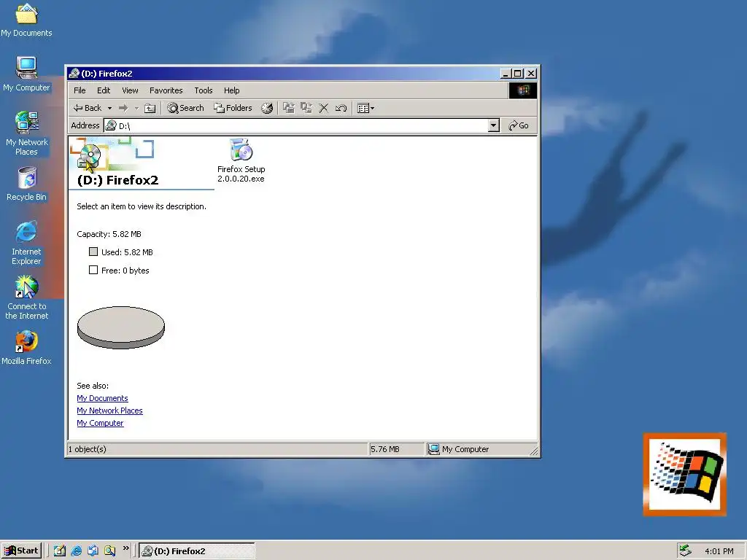Follow the My Documents link in See also

pyautogui.click(x=102, y=398)
